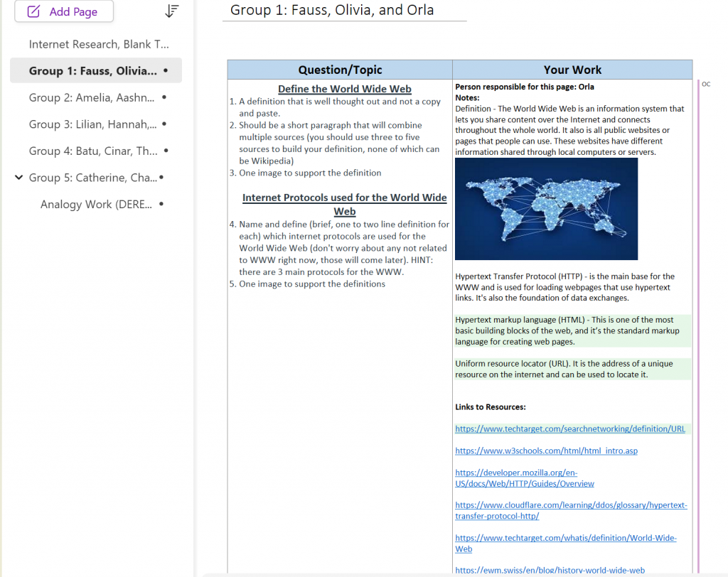Click the One image to support the definitions item
Image resolution: width=728 pixels, height=577 pixels.
click(x=312, y=284)
